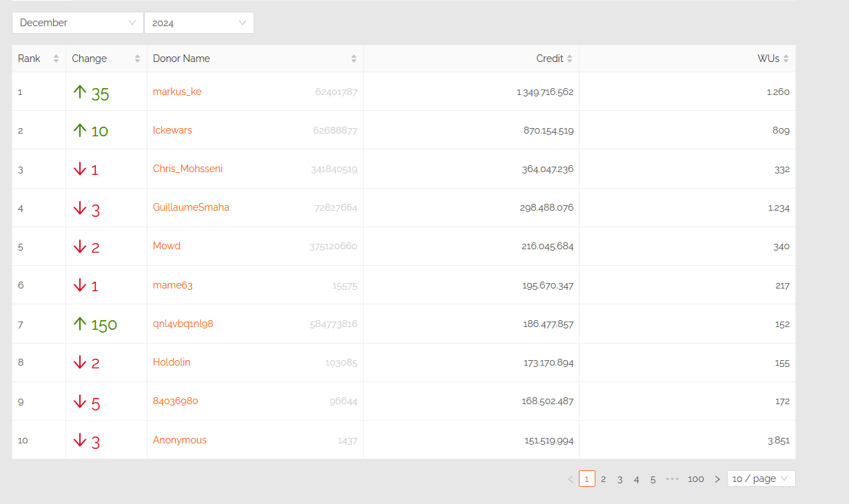The width and height of the screenshot is (849, 504).
Task: Click the up 150 rank change
Action: tap(95, 324)
